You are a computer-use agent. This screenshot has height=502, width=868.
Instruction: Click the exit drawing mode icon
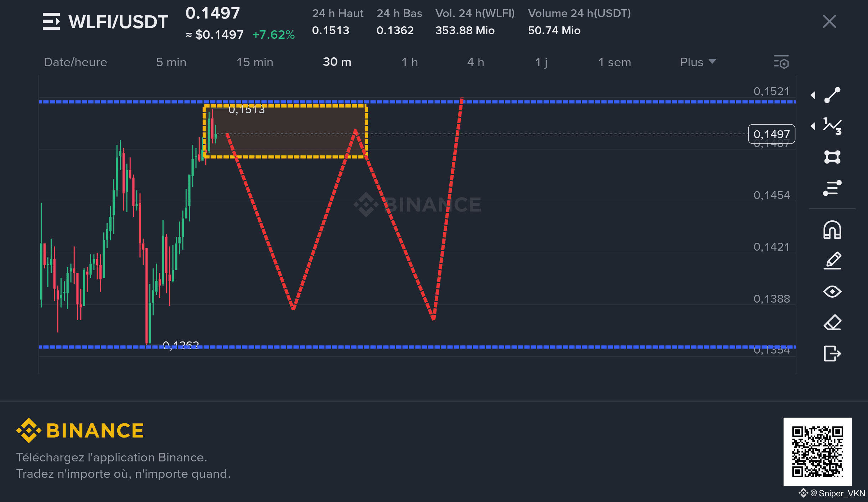[x=832, y=354]
